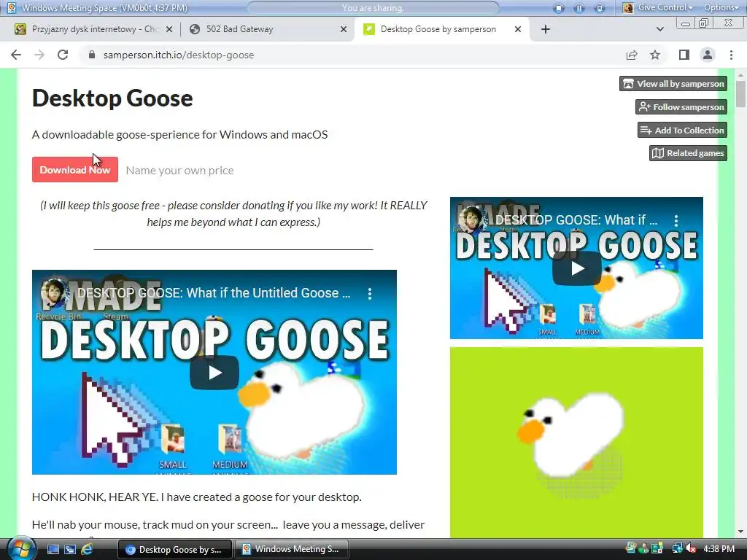Viewport: 747px width, 560px height.
Task: Select the Desktop Goose by samperson tab
Action: coord(438,29)
